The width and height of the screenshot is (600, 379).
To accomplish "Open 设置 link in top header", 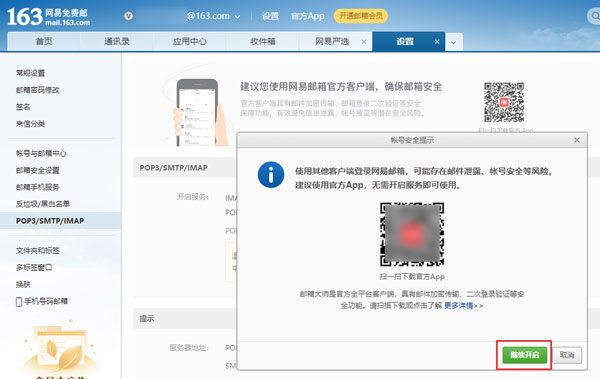I will pyautogui.click(x=270, y=16).
